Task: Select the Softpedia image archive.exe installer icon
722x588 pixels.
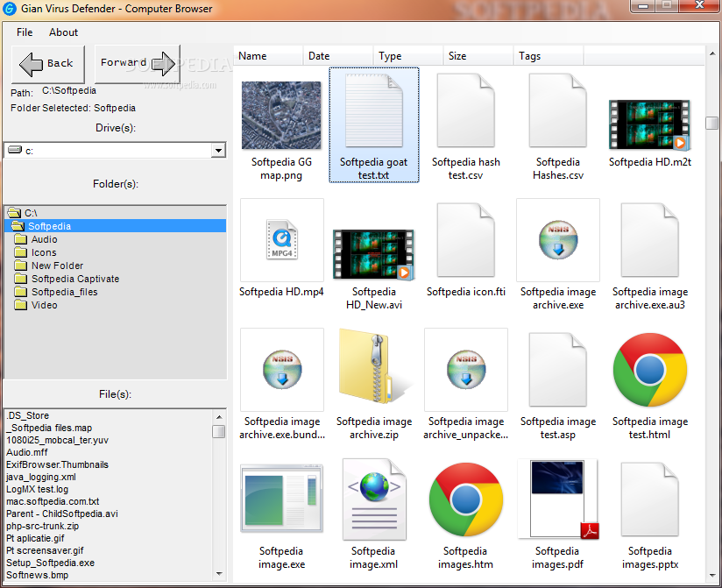Action: tap(557, 240)
